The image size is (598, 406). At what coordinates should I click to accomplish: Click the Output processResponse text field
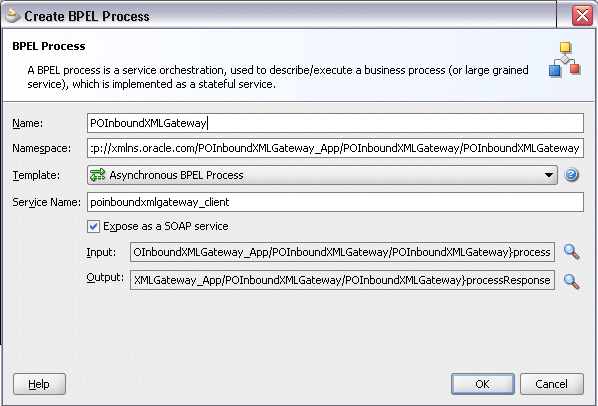pyautogui.click(x=342, y=280)
